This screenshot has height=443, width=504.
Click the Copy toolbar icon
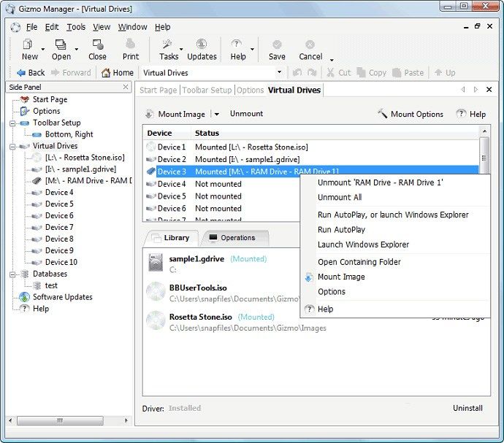click(x=361, y=72)
